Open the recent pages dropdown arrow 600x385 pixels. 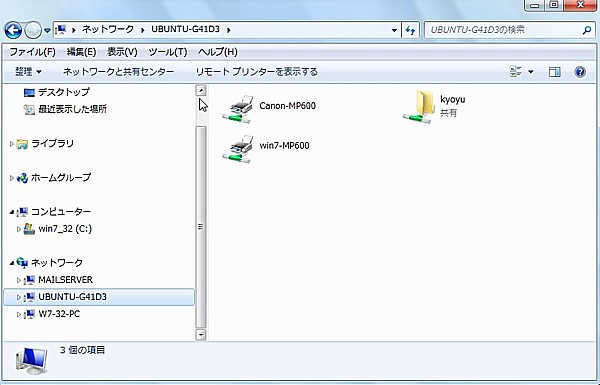click(x=47, y=30)
